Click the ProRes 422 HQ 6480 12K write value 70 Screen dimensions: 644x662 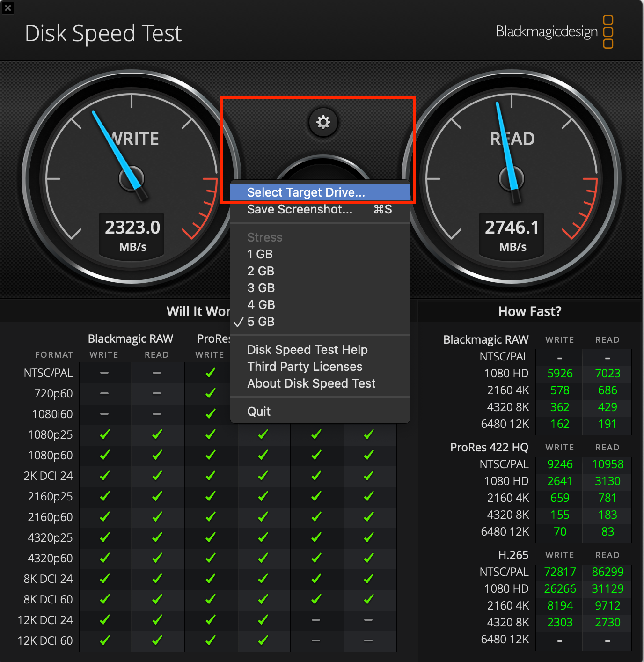click(x=560, y=532)
